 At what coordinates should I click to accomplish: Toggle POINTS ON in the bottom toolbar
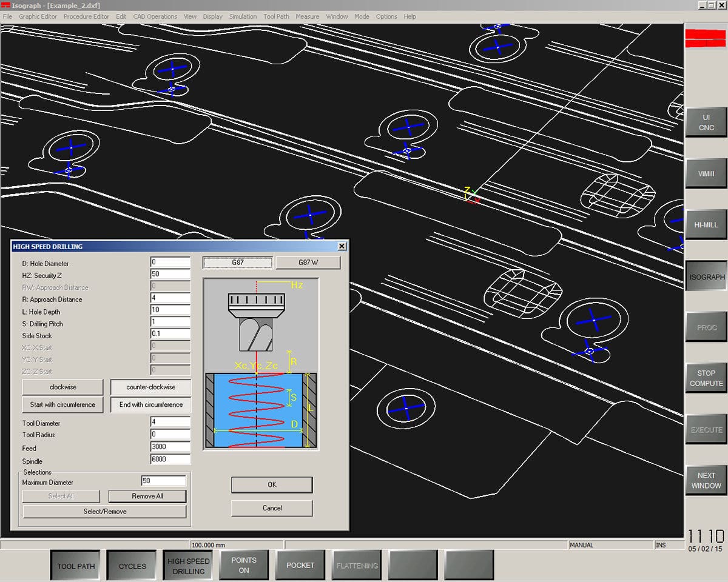(x=244, y=564)
